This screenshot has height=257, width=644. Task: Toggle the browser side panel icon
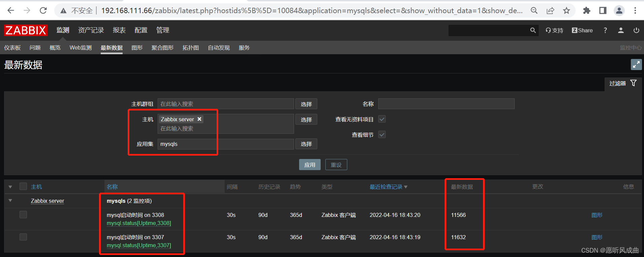(603, 10)
